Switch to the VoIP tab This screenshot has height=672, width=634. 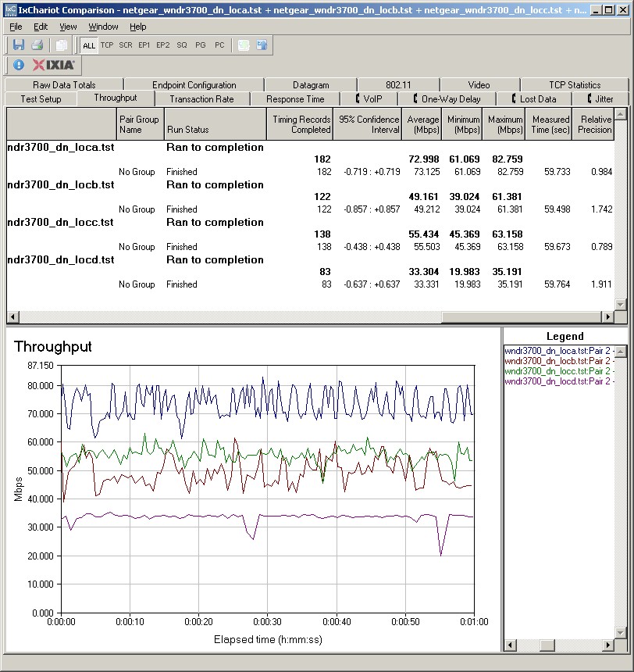click(x=369, y=99)
